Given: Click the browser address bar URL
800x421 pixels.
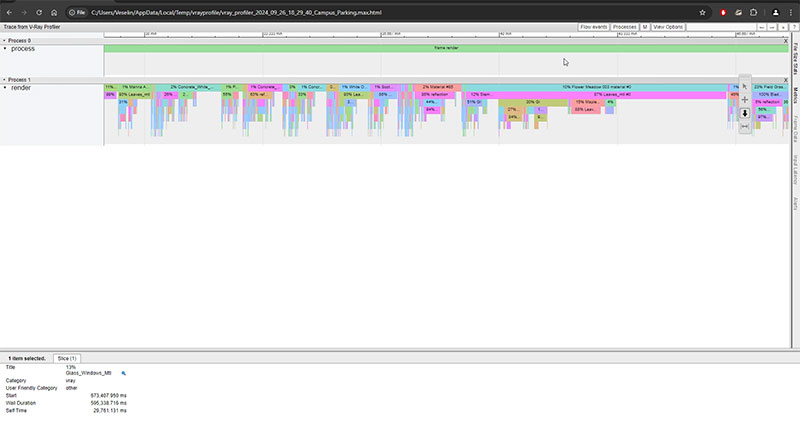Looking at the screenshot, I should (236, 13).
